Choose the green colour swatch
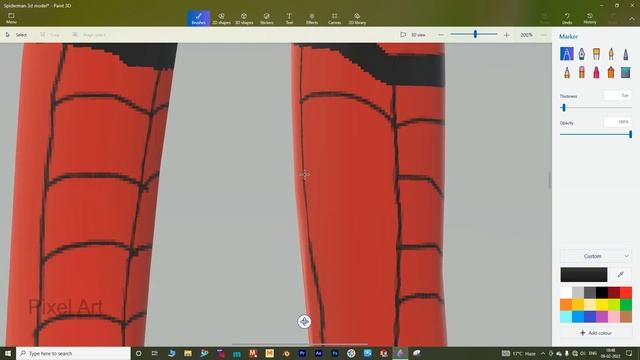Viewport: 640px width, 360px height. [626, 304]
